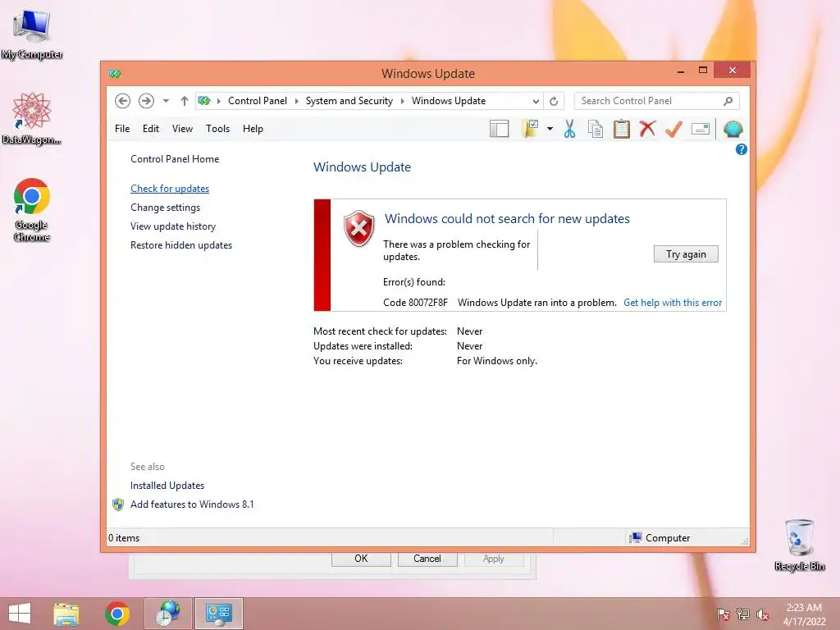Switch to the Control Panel taskbar button
The width and height of the screenshot is (840, 630).
(218, 614)
